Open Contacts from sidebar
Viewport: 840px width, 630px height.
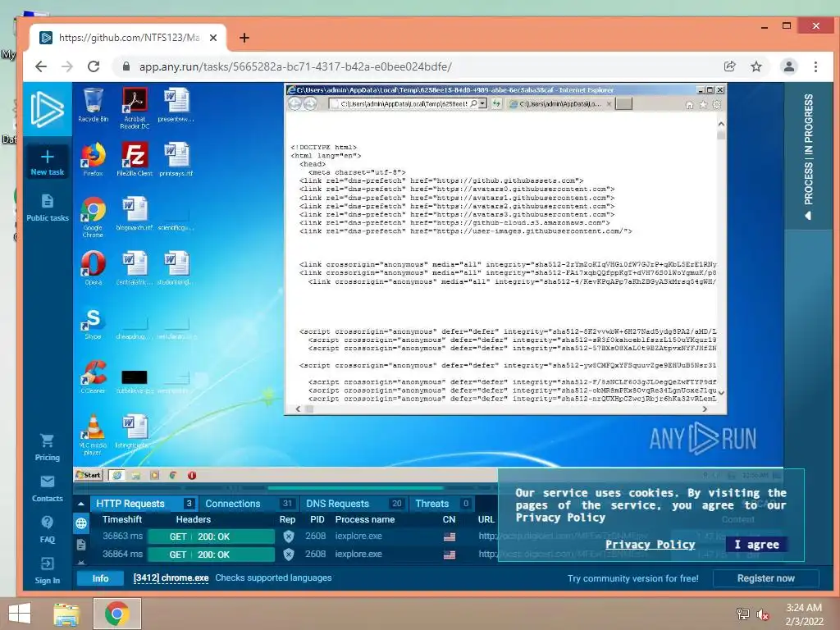pos(47,489)
